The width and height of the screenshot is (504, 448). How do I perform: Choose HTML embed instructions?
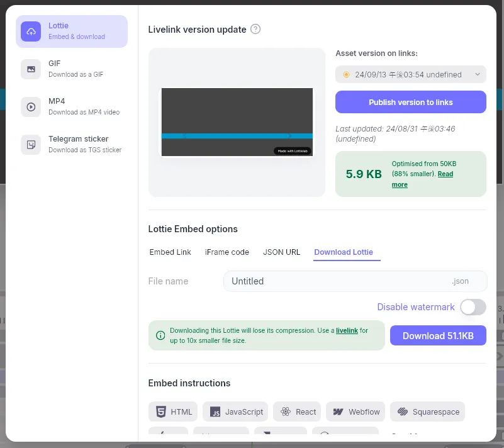pos(173,412)
